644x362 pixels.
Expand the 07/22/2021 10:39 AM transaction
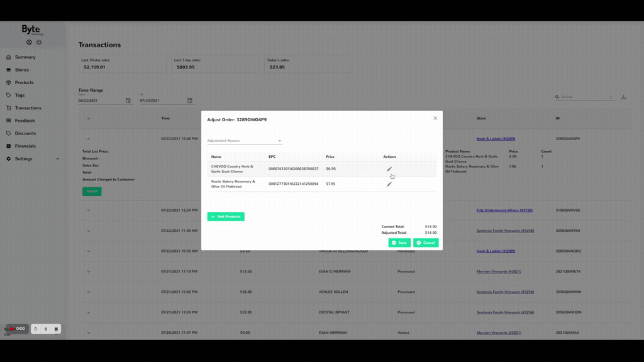tap(88, 251)
